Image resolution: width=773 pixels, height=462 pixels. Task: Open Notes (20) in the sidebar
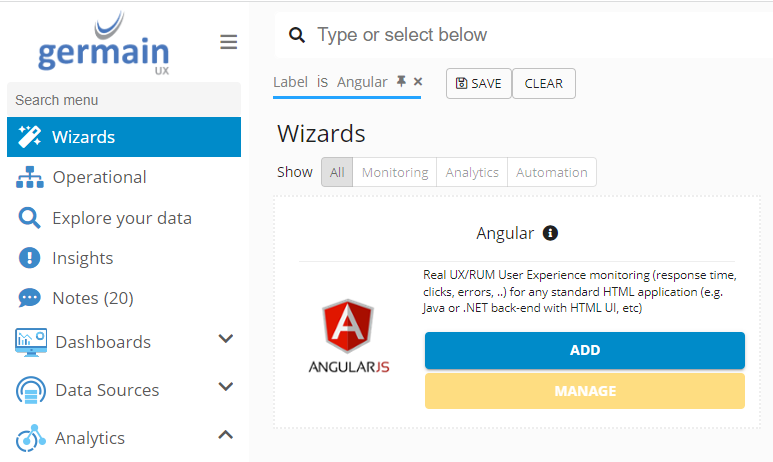(92, 298)
